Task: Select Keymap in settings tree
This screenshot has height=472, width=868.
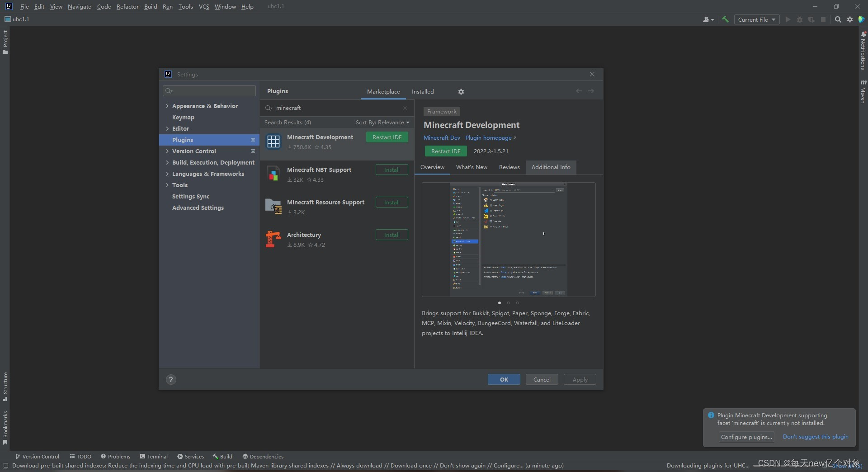Action: 183,117
